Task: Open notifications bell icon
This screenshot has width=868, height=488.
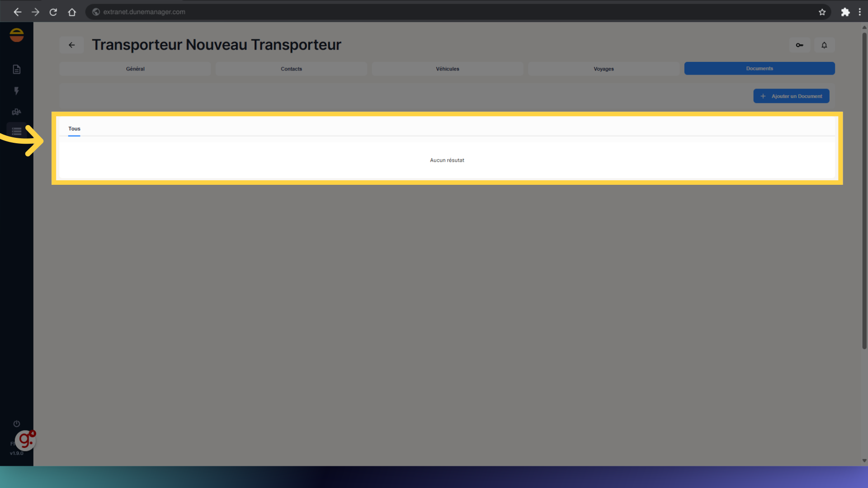Action: click(824, 45)
